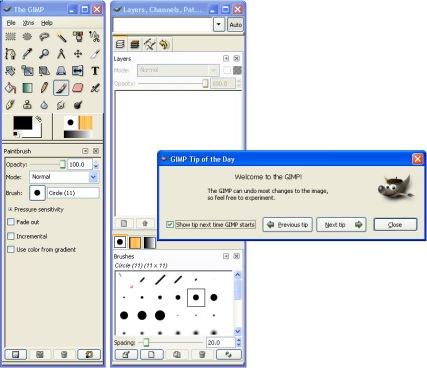Screen dimensions: 427x368
Task: Expand Pressure sensitivity options
Action: click(10, 209)
